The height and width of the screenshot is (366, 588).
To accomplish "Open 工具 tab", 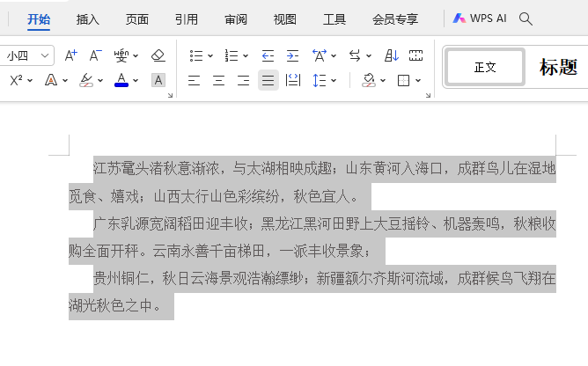I will [x=334, y=18].
